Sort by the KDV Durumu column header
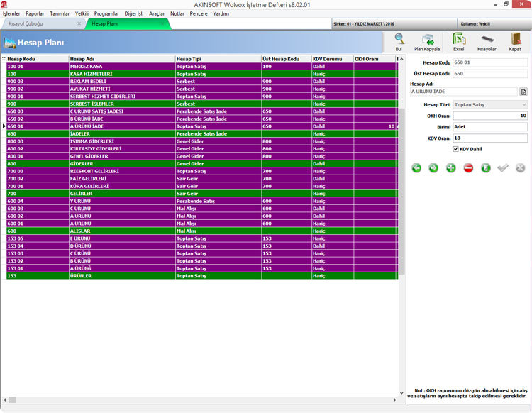 333,59
